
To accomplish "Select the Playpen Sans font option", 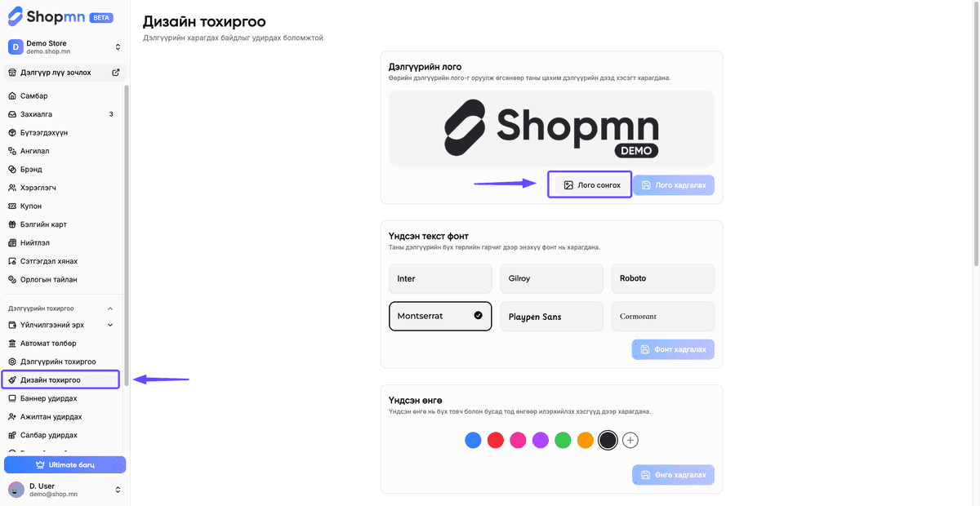I will point(551,317).
